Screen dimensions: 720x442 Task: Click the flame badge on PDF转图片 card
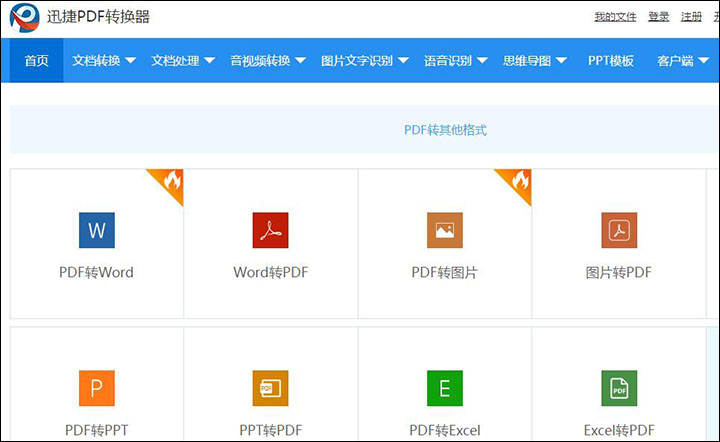coord(518,182)
